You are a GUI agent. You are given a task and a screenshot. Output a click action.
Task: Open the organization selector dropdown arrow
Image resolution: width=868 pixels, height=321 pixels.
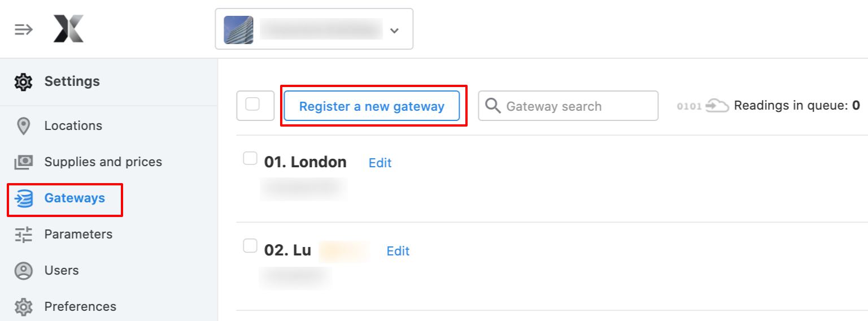(395, 31)
